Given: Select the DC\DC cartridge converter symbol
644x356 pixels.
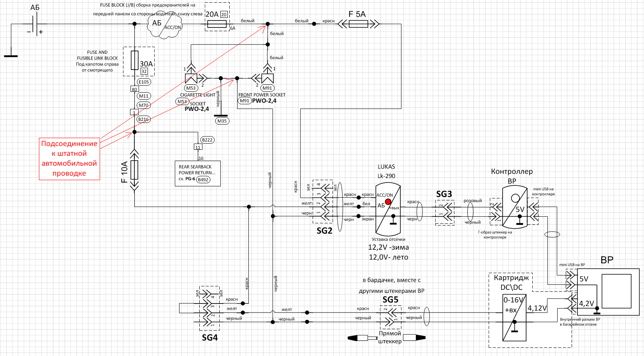Looking at the screenshot, I should point(514,317).
